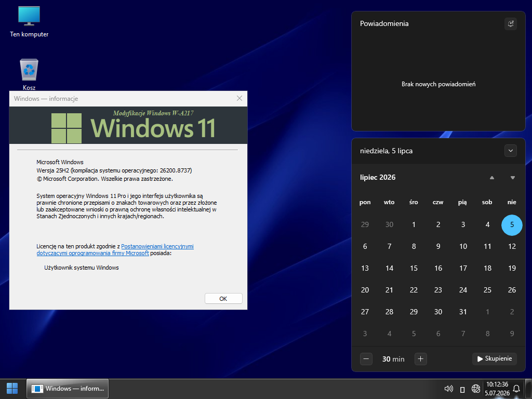Click the Microsoft Windows heading in dialog
This screenshot has width=532, height=399.
pos(60,162)
